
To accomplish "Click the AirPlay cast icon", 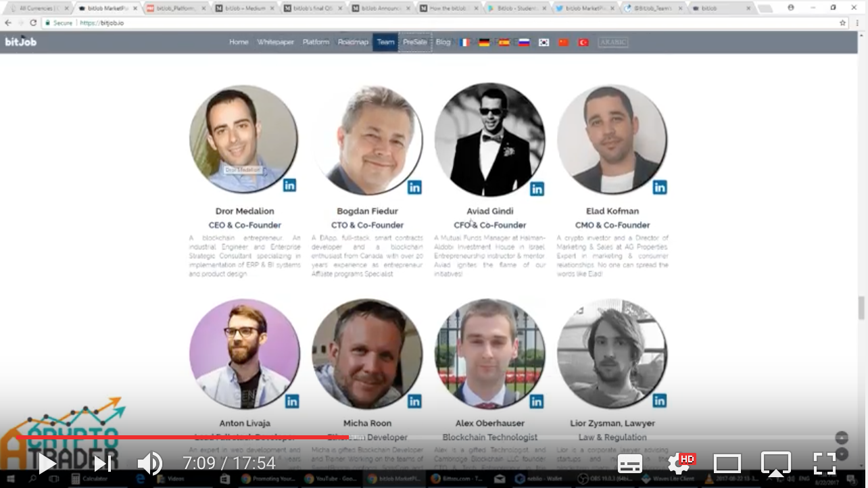I will pos(776,464).
